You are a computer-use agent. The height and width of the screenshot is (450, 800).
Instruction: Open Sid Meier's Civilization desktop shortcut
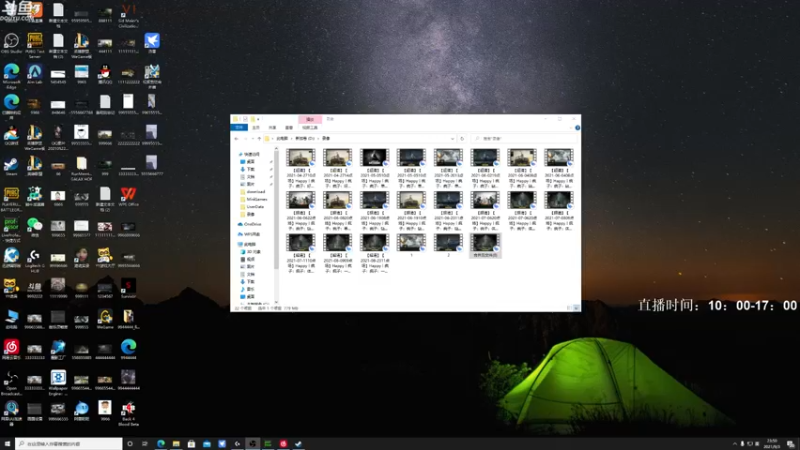tap(128, 15)
